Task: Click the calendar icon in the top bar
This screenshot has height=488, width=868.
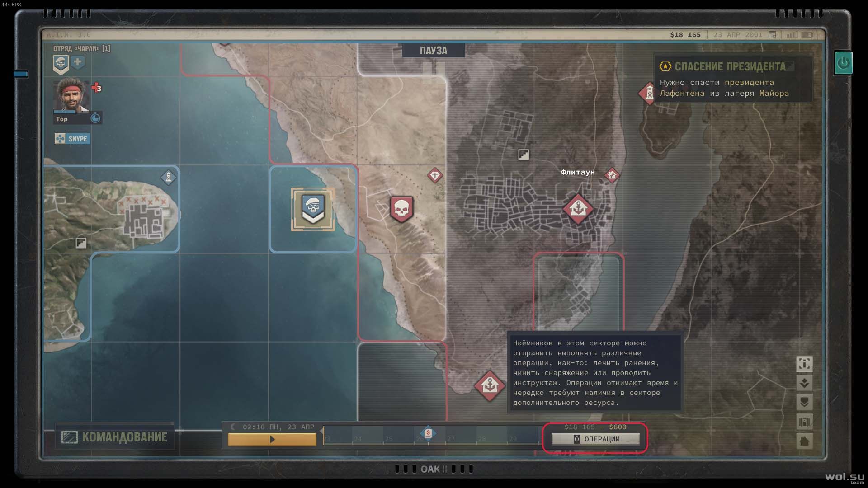Action: 773,35
